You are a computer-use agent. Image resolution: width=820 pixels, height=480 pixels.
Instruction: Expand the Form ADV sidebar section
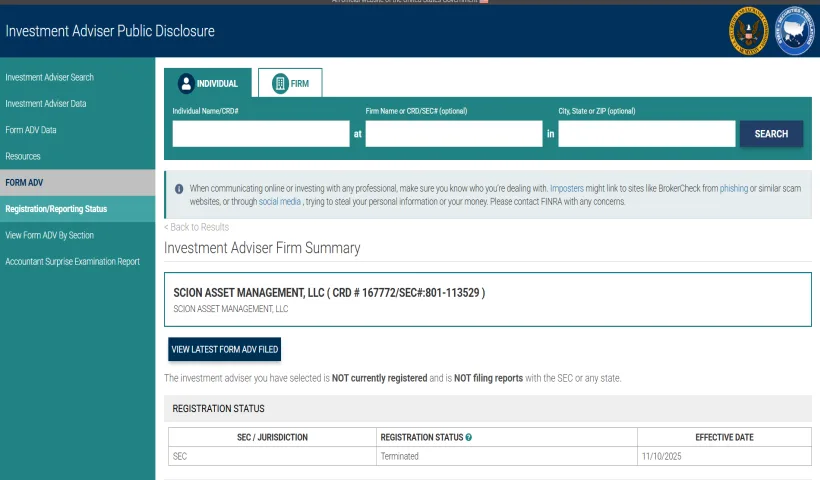(x=24, y=183)
